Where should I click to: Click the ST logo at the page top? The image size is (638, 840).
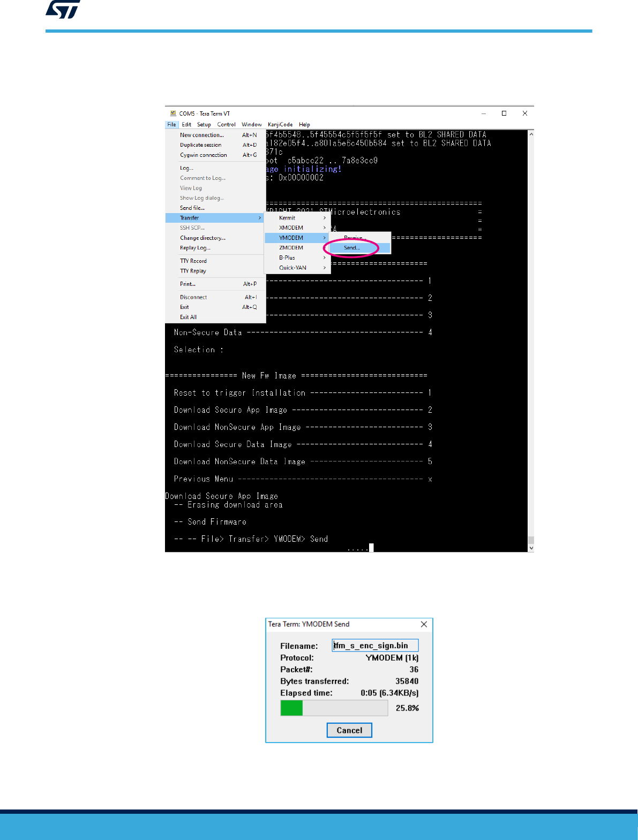click(63, 10)
